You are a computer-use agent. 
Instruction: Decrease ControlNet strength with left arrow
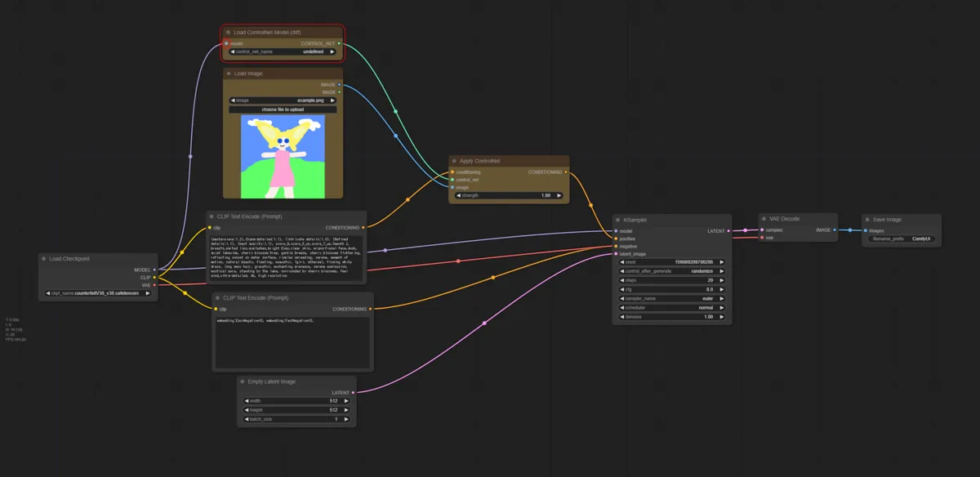(458, 196)
